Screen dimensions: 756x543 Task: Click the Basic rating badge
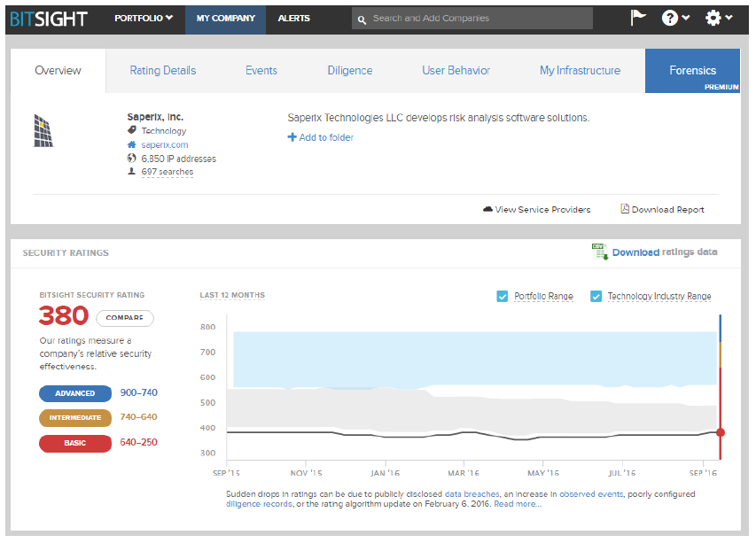75,443
